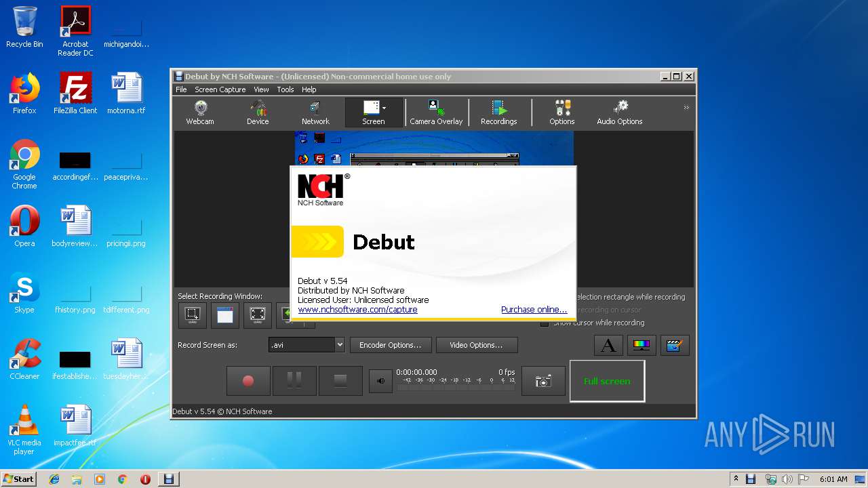Screen dimensions: 868x488
Task: Open the Help menu
Action: [309, 89]
